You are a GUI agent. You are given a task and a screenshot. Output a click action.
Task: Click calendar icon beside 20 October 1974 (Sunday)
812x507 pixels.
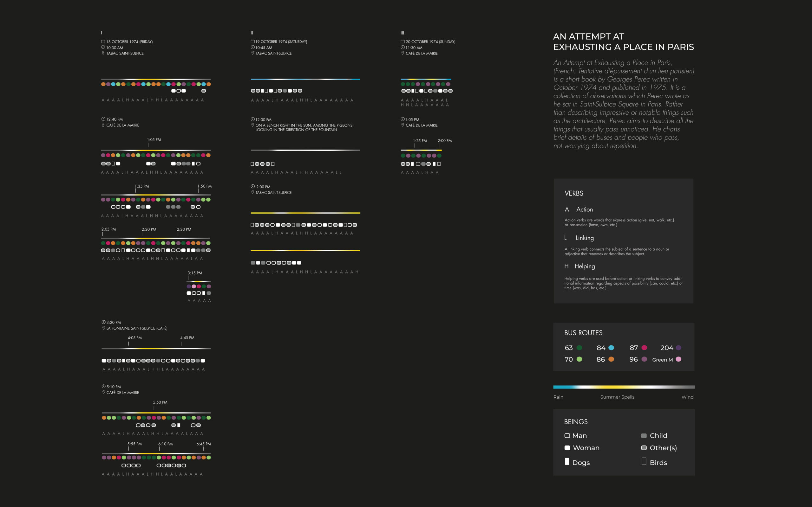point(402,42)
